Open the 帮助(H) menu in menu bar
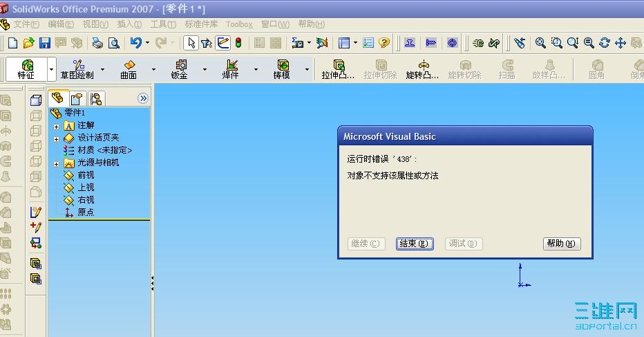 tap(312, 24)
